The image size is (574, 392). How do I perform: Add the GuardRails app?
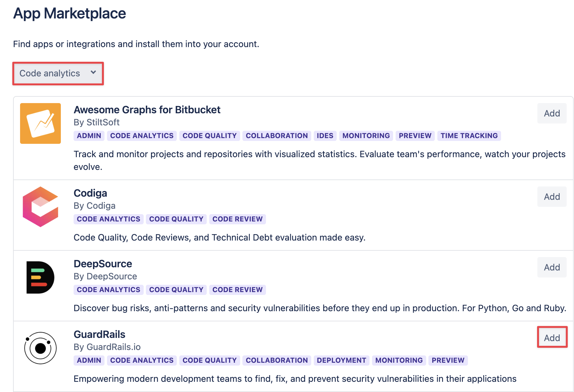point(552,337)
